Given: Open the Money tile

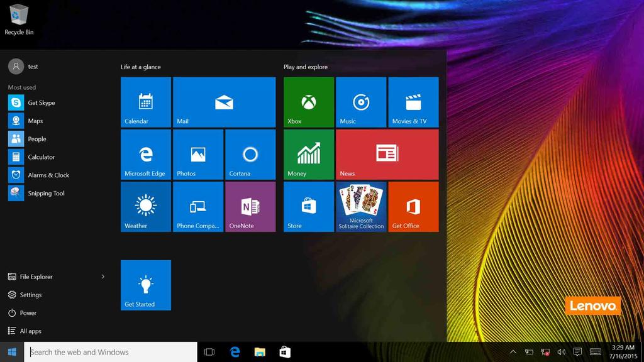Looking at the screenshot, I should (x=309, y=155).
